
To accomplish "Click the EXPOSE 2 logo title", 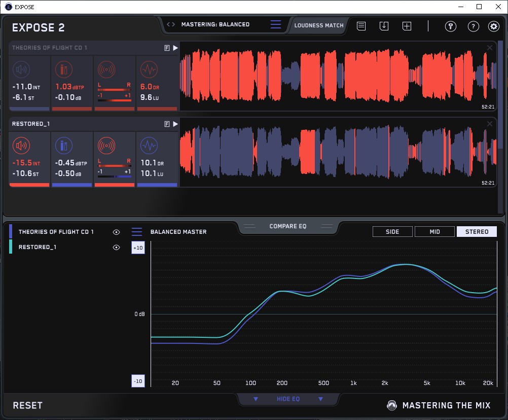I will click(x=38, y=27).
